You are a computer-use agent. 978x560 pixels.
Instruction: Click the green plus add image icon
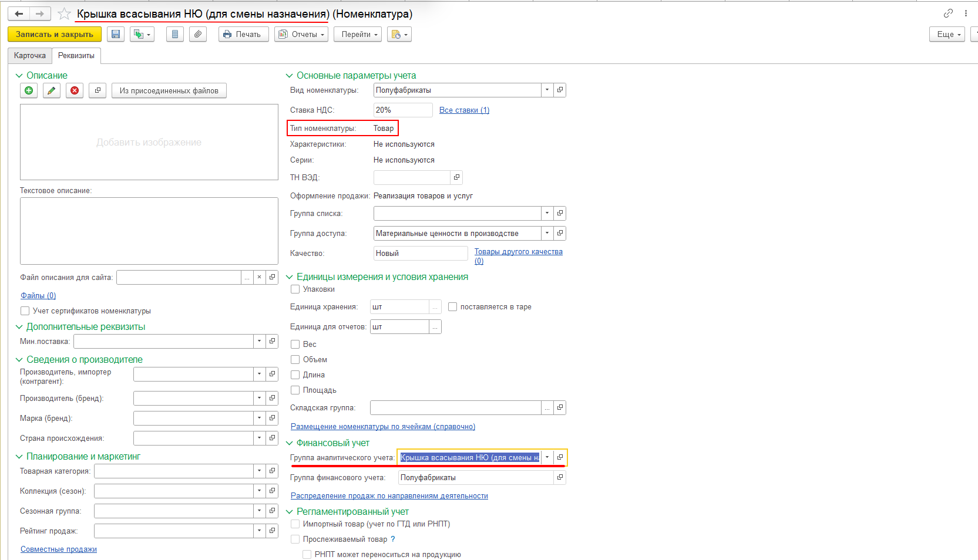coord(29,90)
